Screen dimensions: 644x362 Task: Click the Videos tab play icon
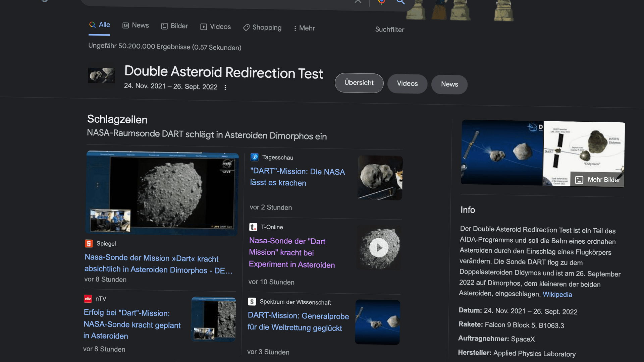(x=204, y=27)
